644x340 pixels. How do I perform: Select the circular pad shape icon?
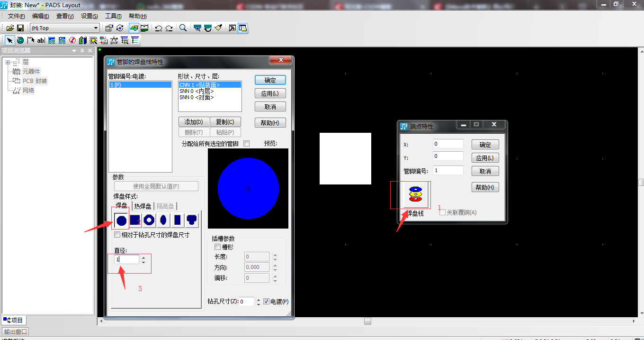(122, 220)
